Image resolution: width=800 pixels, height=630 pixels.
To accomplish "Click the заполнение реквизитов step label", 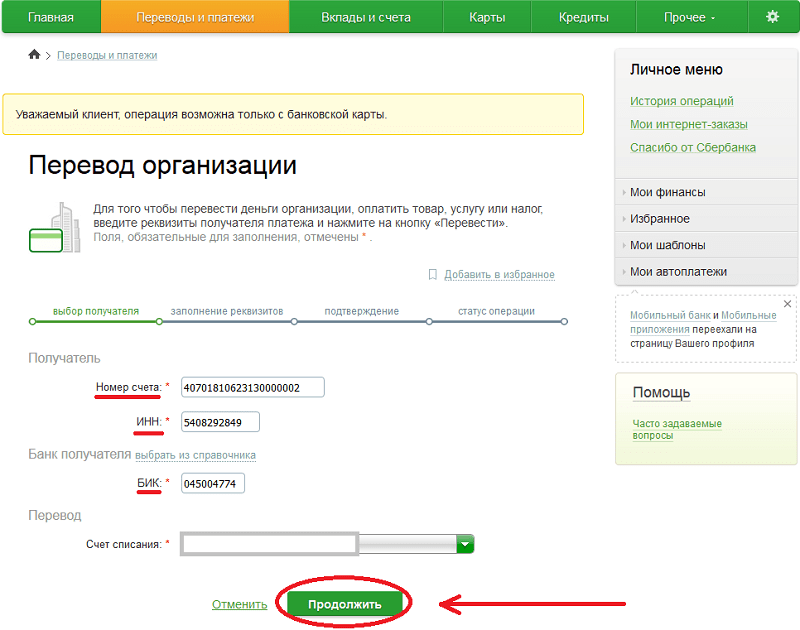I will click(x=227, y=311).
